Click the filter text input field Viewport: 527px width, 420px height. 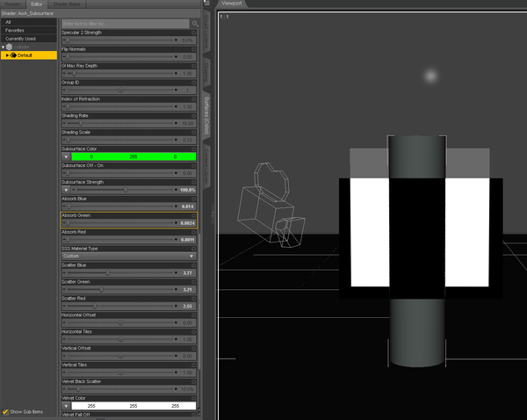click(126, 24)
